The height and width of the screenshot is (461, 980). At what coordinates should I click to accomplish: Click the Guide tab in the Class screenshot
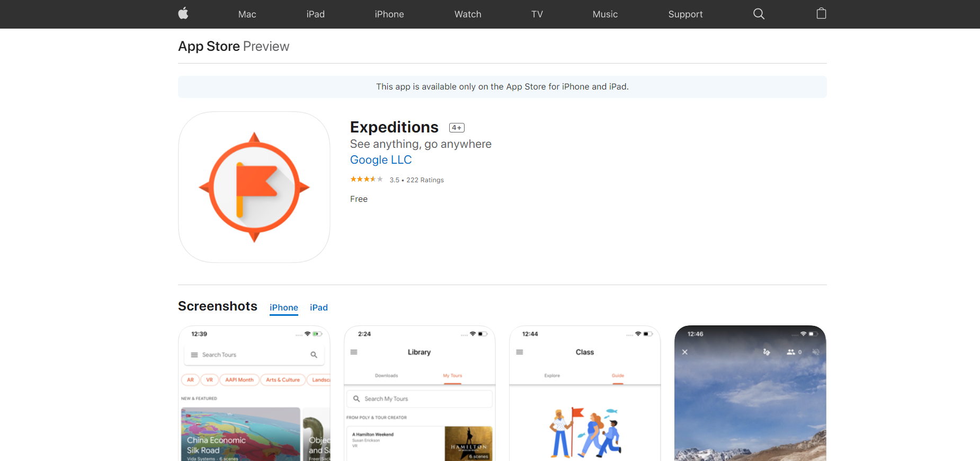[618, 376]
